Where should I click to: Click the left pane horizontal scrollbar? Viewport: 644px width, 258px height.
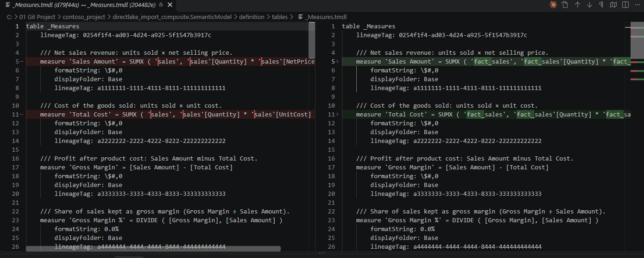[153, 249]
